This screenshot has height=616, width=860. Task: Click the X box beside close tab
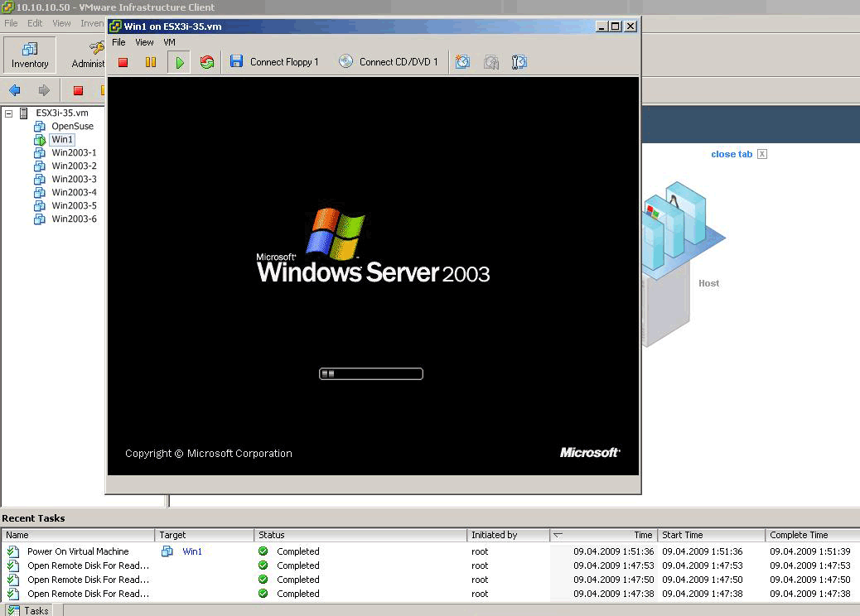pos(762,154)
